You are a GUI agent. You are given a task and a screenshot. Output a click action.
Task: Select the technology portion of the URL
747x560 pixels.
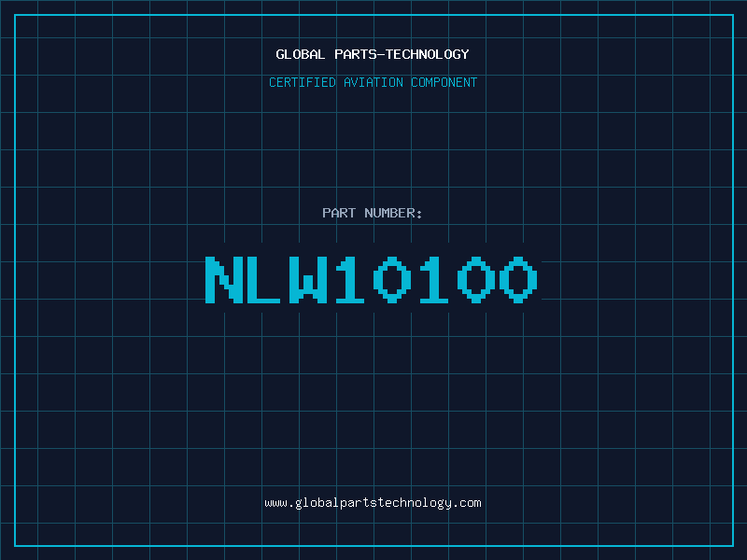(415, 503)
